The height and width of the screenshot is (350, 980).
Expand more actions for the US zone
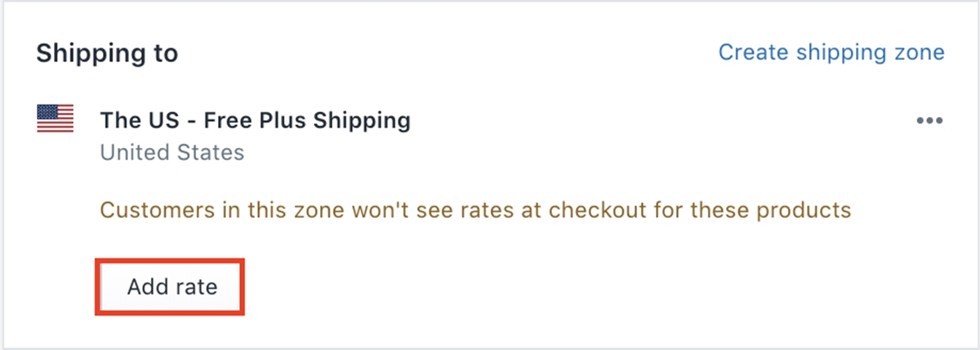[x=929, y=121]
